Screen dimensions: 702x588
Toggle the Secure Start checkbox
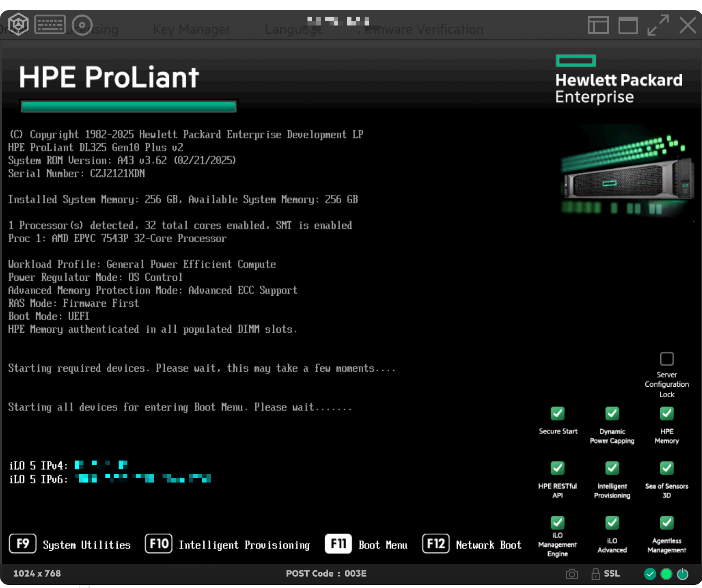(557, 414)
